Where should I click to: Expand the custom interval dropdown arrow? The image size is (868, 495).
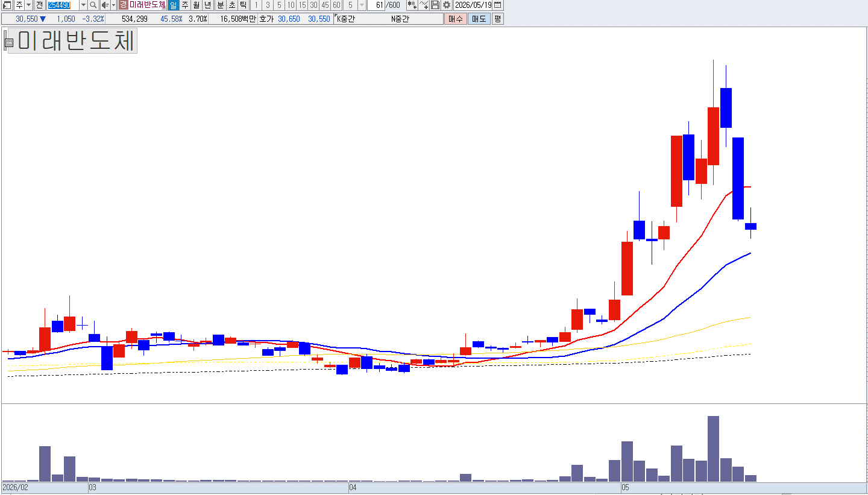[x=362, y=5]
